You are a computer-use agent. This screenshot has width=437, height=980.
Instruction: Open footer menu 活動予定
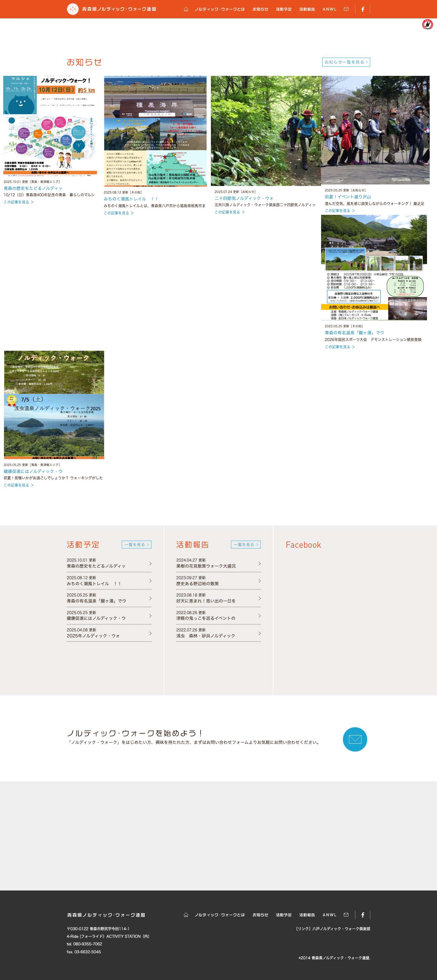pyautogui.click(x=283, y=914)
